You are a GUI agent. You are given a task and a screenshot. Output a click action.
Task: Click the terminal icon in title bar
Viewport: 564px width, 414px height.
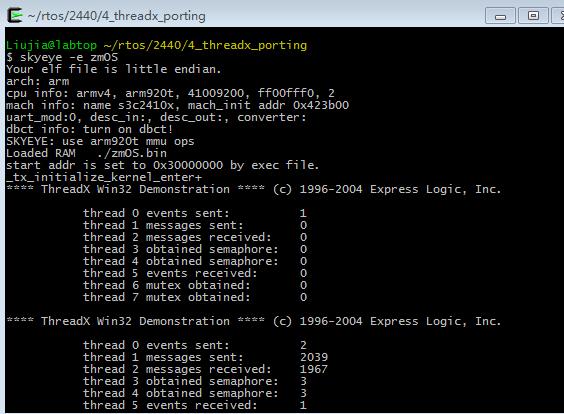click(15, 15)
